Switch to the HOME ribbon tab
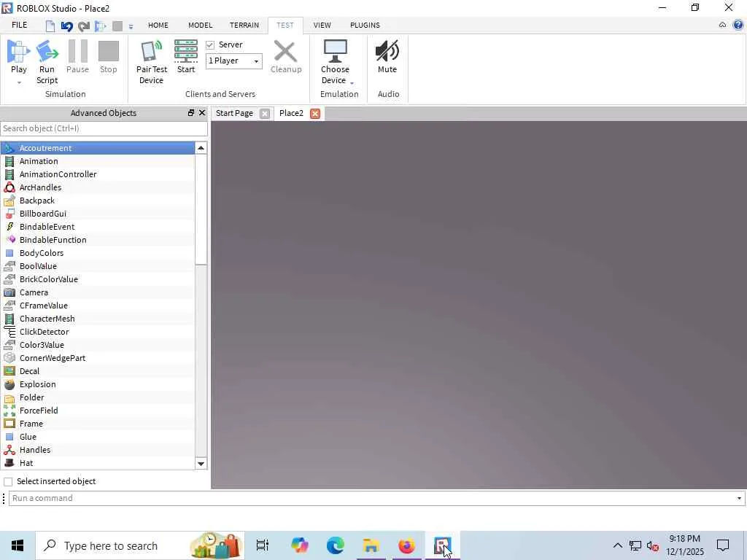Image resolution: width=747 pixels, height=560 pixels. [x=158, y=25]
